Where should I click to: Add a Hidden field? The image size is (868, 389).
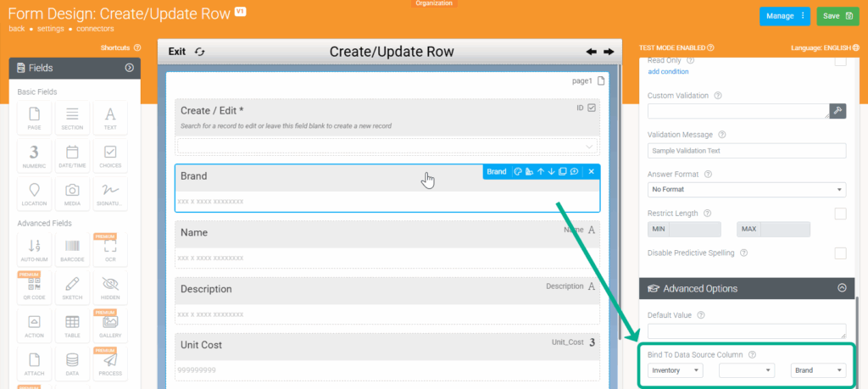(110, 288)
